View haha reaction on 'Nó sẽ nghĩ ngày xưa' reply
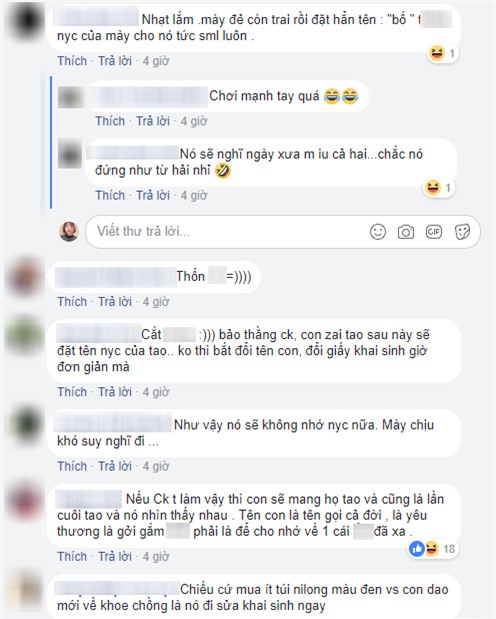The image size is (496, 619). tap(438, 188)
